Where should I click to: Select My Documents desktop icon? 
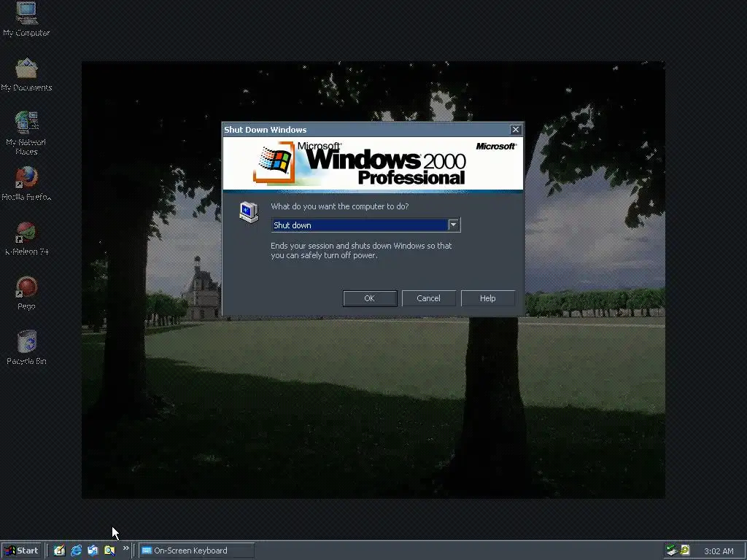click(26, 75)
